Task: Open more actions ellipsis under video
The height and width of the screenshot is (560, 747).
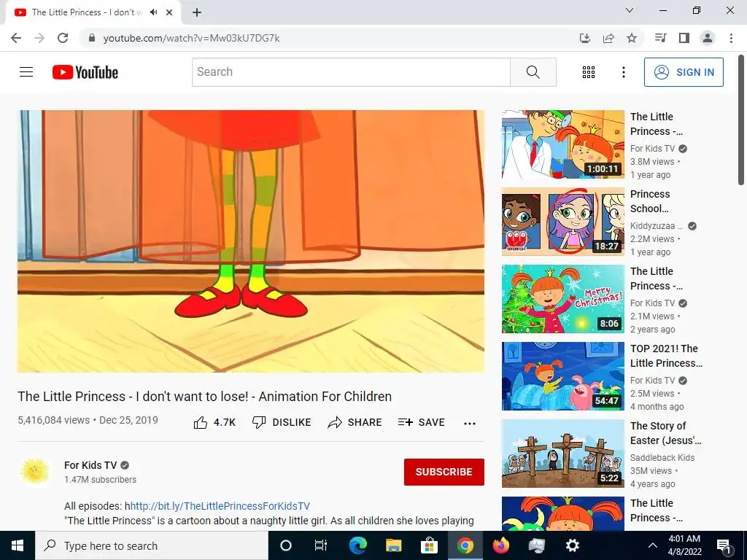Action: click(470, 424)
